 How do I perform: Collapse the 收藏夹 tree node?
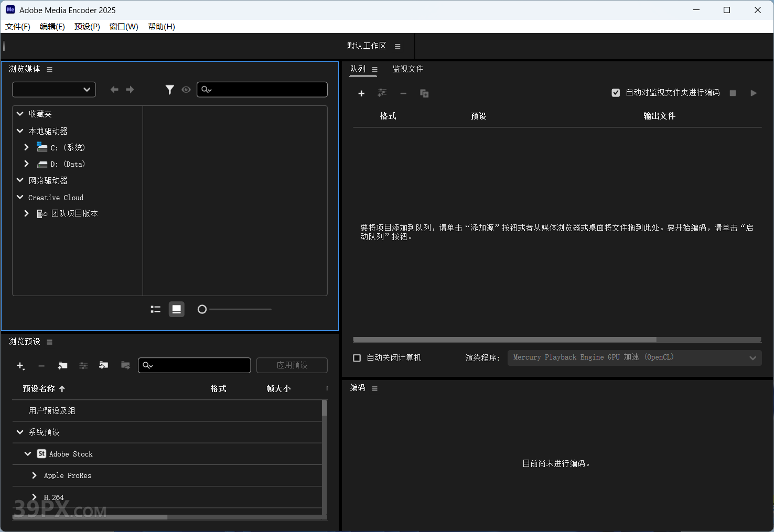coord(20,114)
